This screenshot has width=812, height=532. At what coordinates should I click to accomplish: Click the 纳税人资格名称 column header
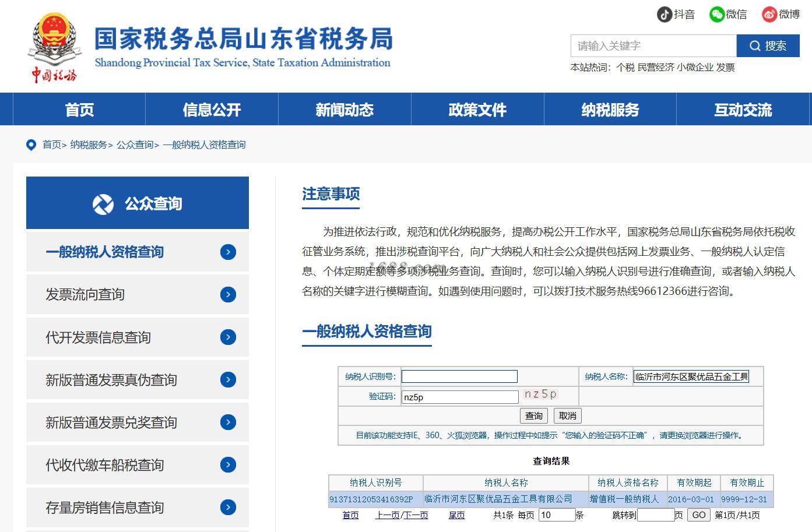[x=628, y=482]
